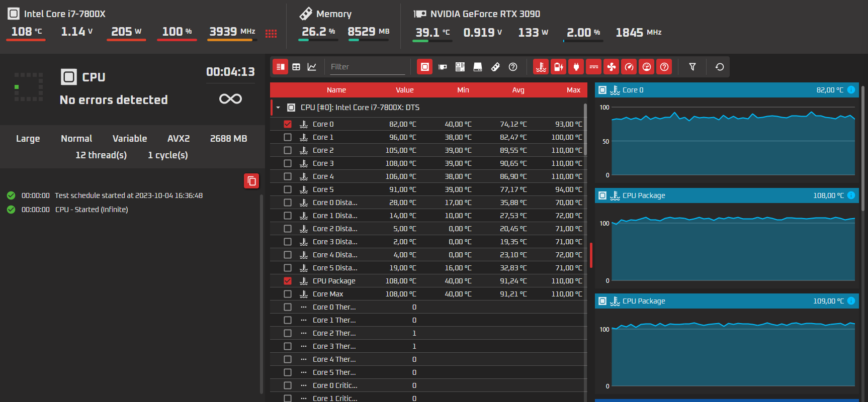Image resolution: width=868 pixels, height=402 pixels.
Task: Toggle the storage drive sensor filter icon
Action: click(x=478, y=67)
